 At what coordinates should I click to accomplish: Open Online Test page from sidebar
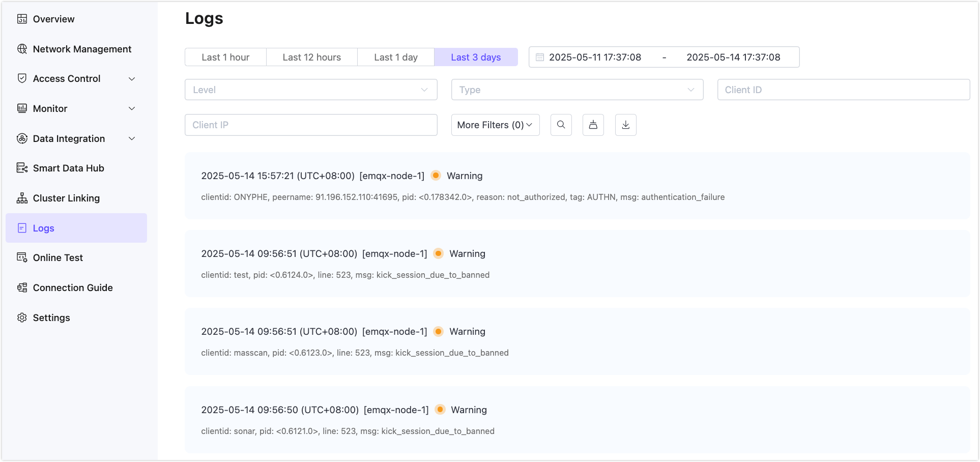pyautogui.click(x=57, y=257)
